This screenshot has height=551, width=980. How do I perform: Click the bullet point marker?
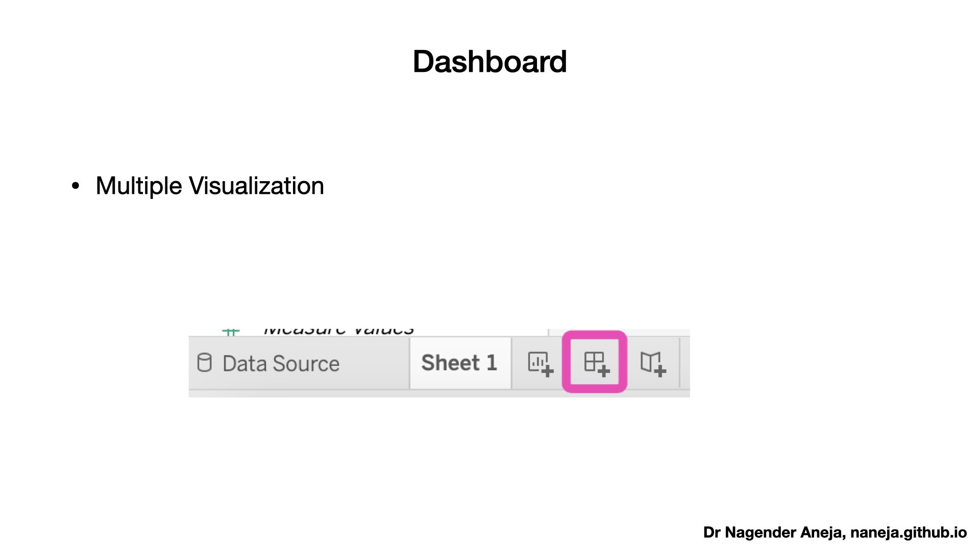(x=76, y=186)
